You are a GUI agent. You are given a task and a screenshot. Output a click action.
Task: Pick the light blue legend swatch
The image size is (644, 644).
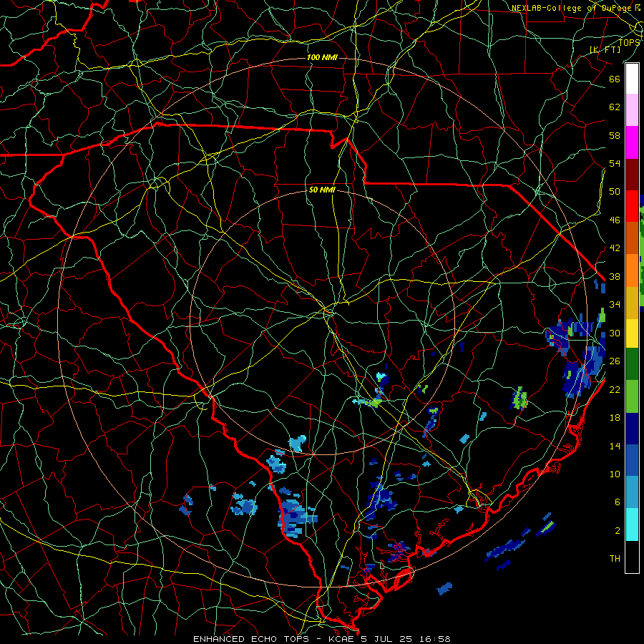[x=632, y=492]
